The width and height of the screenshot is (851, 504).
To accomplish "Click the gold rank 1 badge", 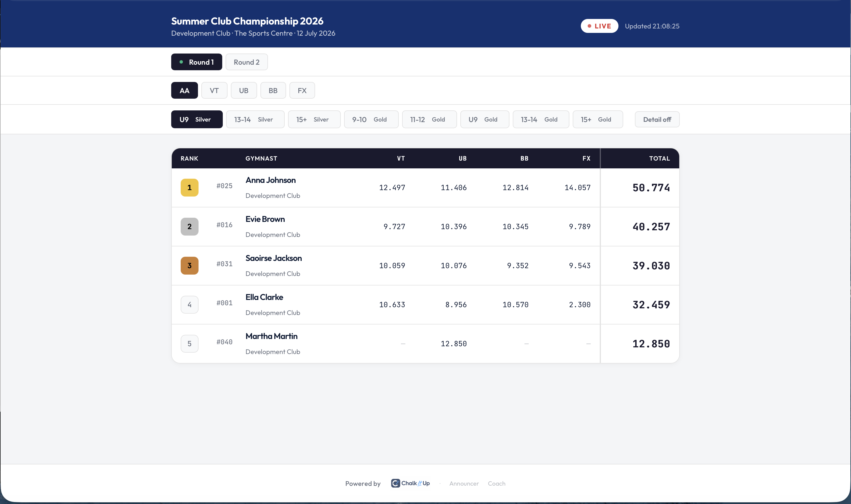I will coord(189,188).
